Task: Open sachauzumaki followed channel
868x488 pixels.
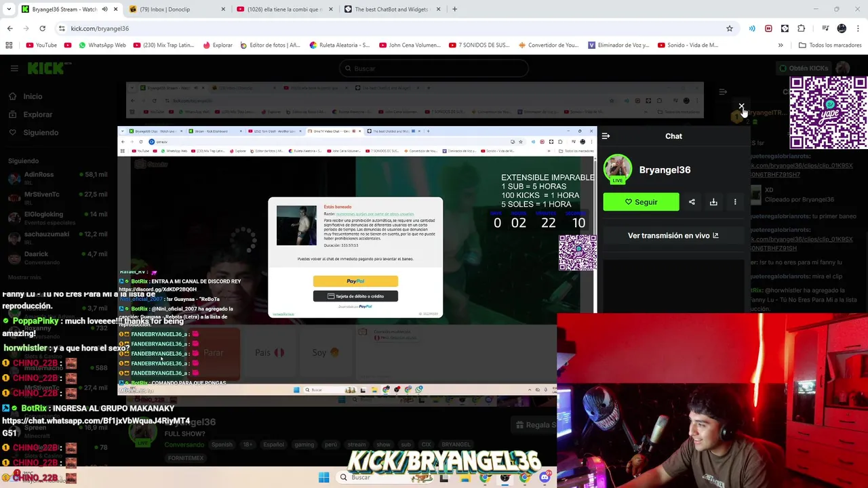Action: point(58,238)
